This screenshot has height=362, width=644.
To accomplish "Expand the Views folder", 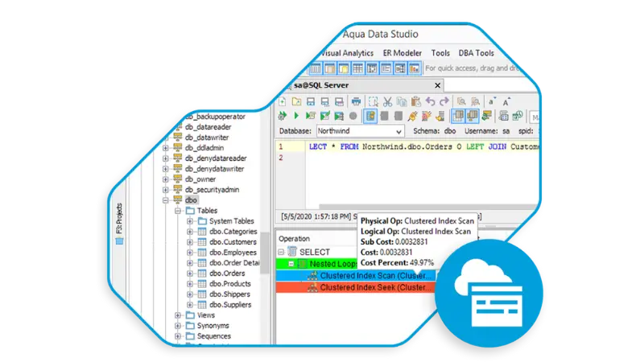I will 178,315.
